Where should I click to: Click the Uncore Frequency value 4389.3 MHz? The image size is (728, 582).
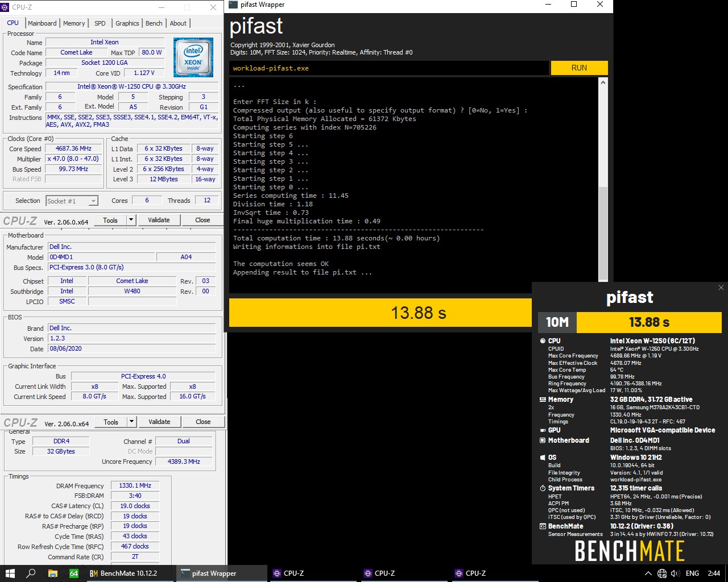click(x=184, y=462)
